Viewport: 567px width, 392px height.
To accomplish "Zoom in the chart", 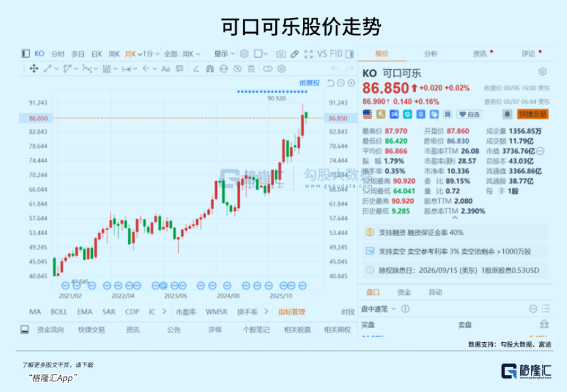I will [351, 83].
